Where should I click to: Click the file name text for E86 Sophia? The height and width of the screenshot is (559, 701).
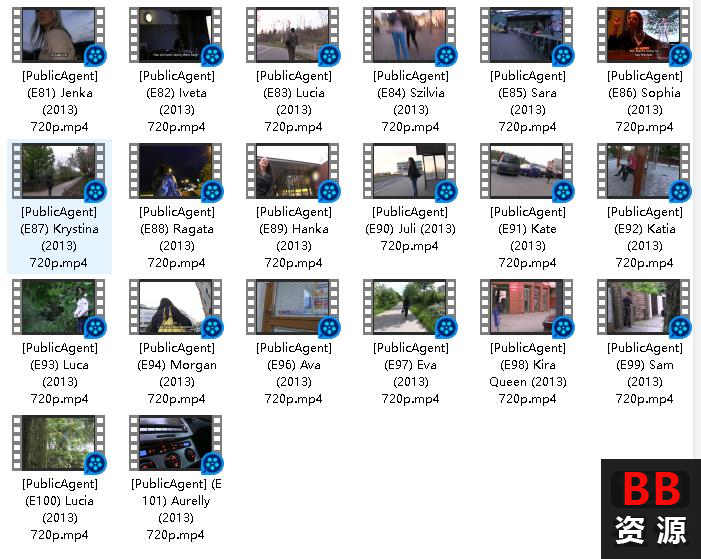(645, 101)
